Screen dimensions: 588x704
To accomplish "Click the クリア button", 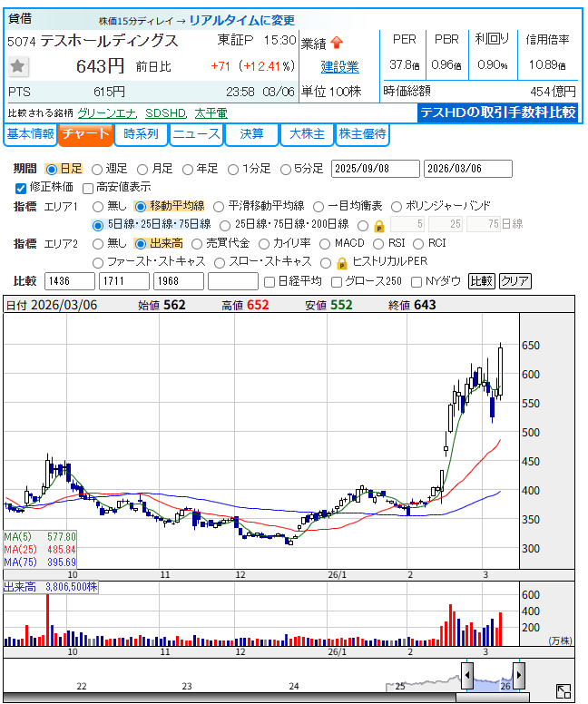I will 515,281.
